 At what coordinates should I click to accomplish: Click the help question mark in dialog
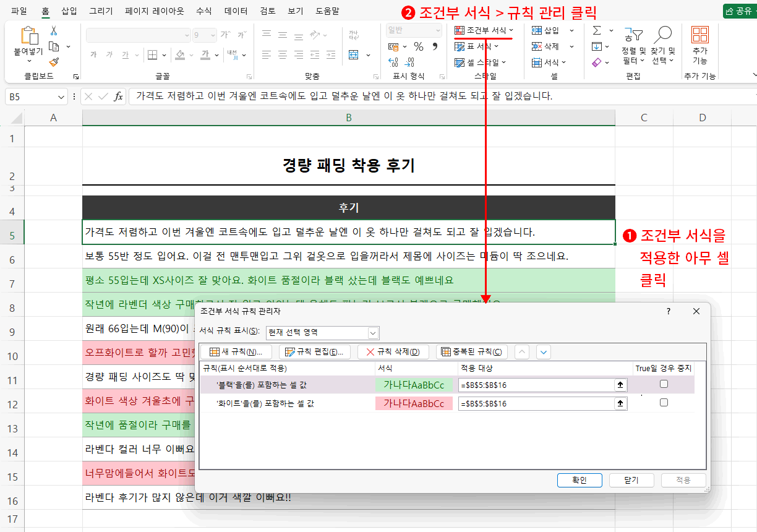[669, 311]
